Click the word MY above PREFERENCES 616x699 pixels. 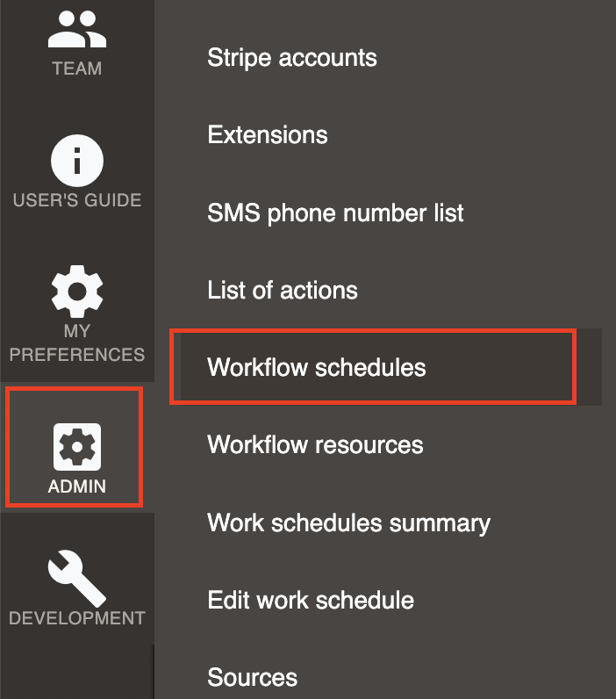[77, 331]
